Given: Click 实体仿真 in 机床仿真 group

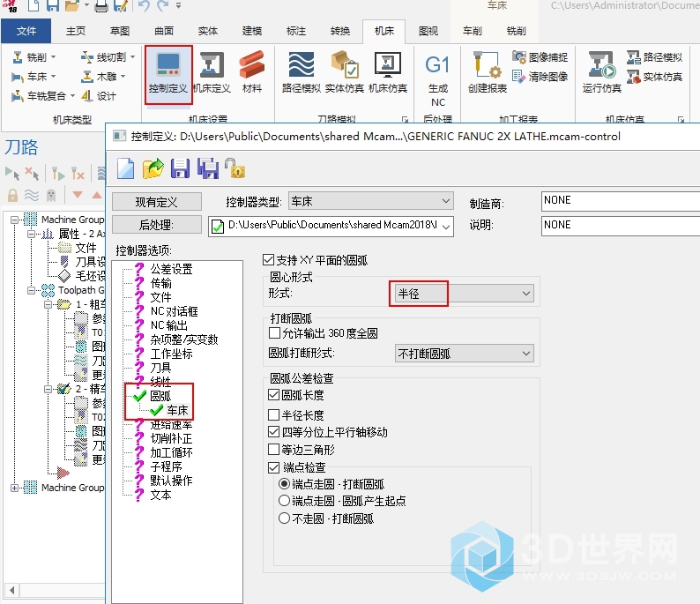Looking at the screenshot, I should tap(654, 78).
